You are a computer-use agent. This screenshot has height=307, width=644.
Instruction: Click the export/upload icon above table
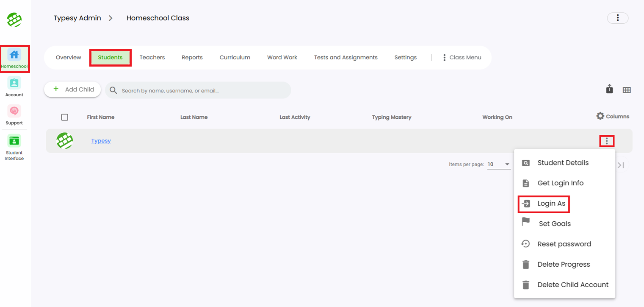[x=609, y=89]
